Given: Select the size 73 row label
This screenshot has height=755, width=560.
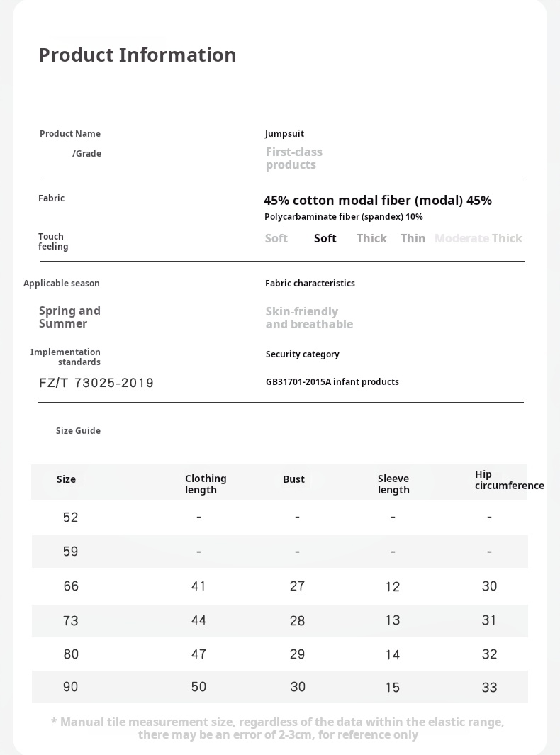Looking at the screenshot, I should point(70,621).
